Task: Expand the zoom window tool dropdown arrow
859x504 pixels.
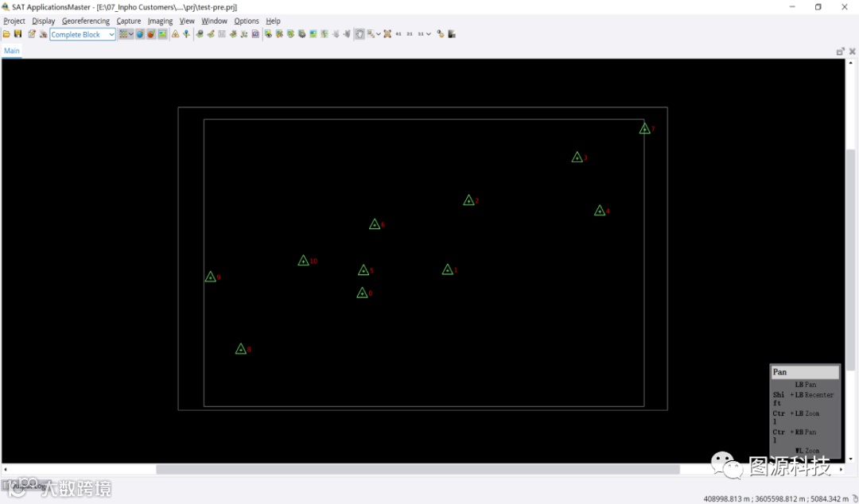Action: pyautogui.click(x=379, y=34)
